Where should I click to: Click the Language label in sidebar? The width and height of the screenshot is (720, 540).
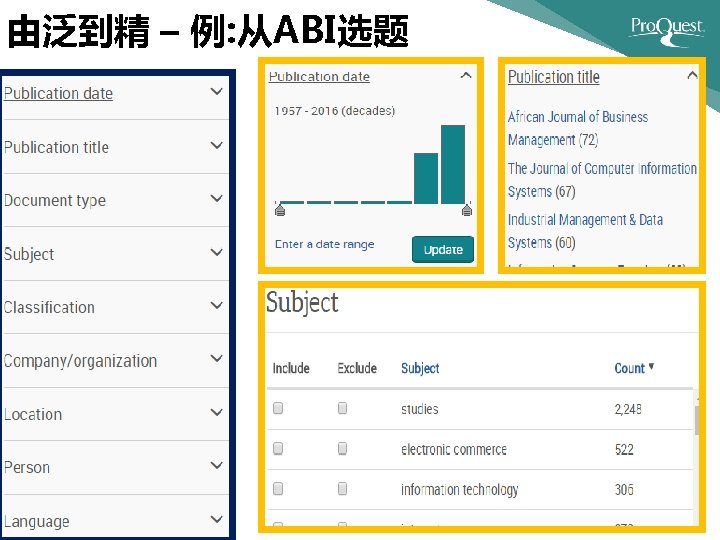coord(37,522)
